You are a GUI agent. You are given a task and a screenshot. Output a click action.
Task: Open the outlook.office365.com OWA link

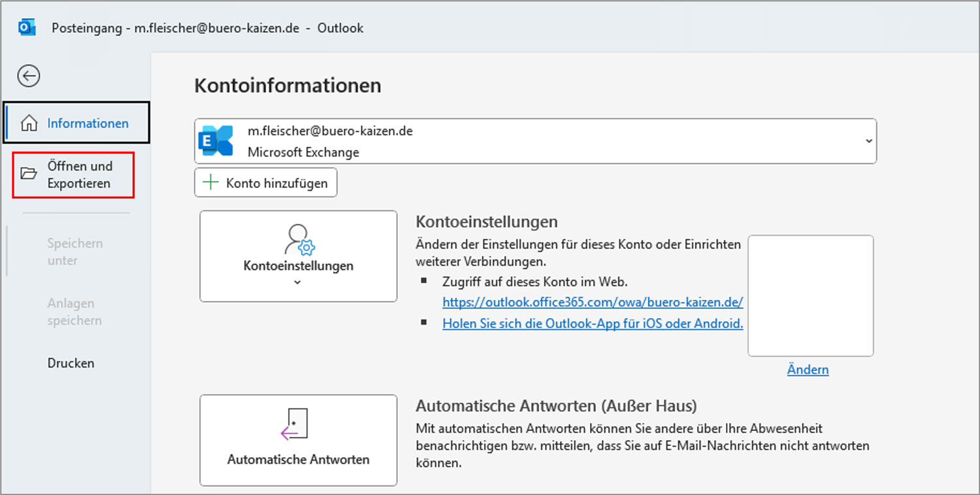tap(593, 302)
